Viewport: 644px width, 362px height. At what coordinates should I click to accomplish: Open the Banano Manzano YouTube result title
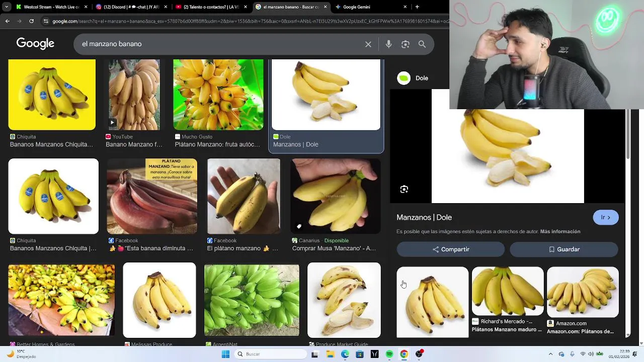click(134, 144)
